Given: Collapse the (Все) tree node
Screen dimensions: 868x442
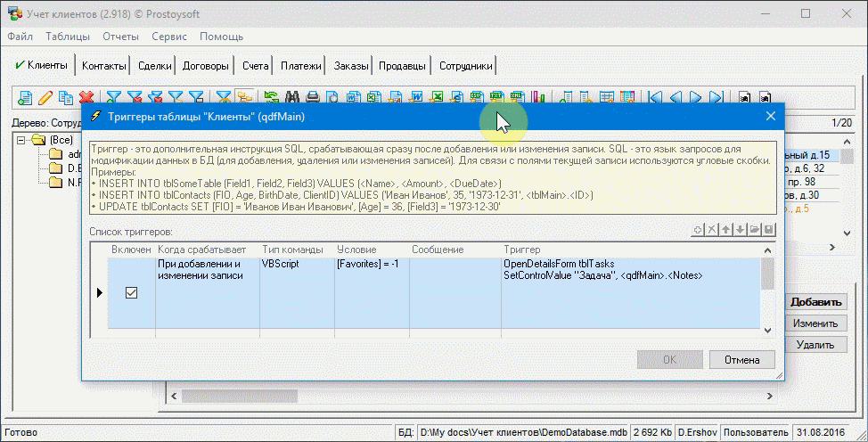Looking at the screenshot, I should [21, 140].
